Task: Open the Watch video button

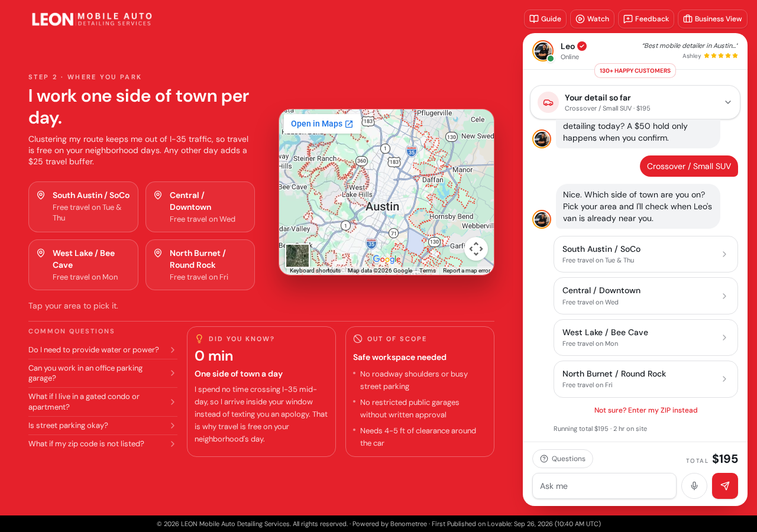Action: 592,19
